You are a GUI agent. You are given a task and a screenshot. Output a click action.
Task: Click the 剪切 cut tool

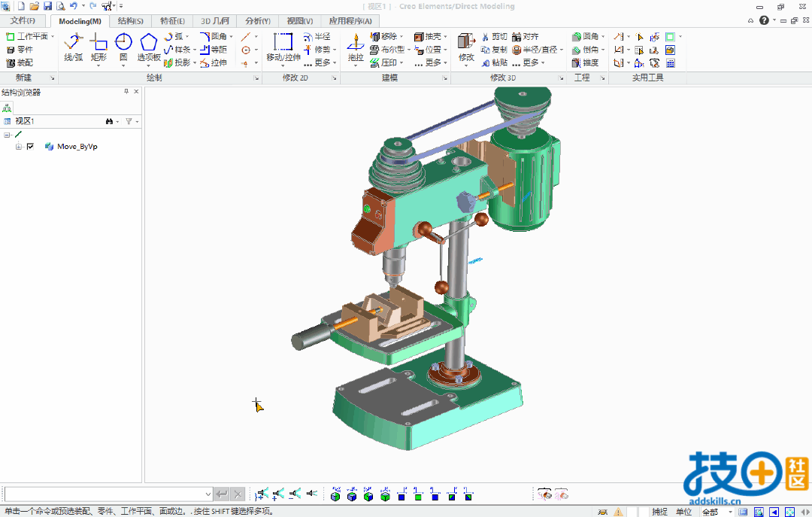coord(494,37)
